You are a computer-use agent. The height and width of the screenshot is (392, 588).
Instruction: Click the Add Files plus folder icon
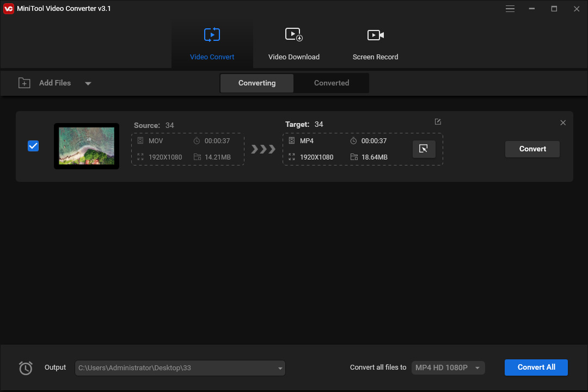pyautogui.click(x=24, y=83)
